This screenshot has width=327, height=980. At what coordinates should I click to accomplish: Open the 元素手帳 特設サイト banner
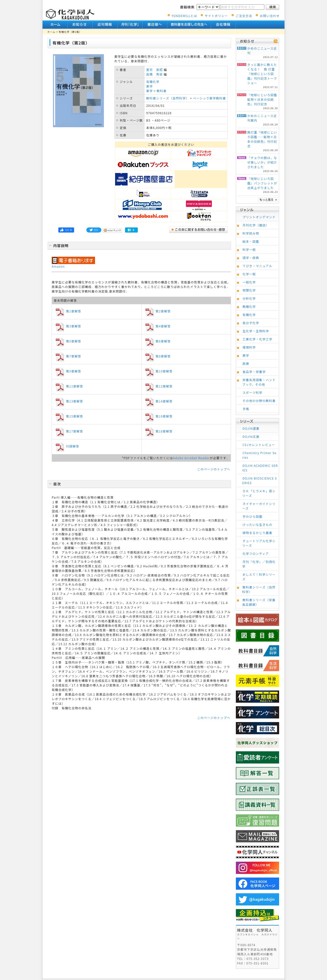(257, 681)
